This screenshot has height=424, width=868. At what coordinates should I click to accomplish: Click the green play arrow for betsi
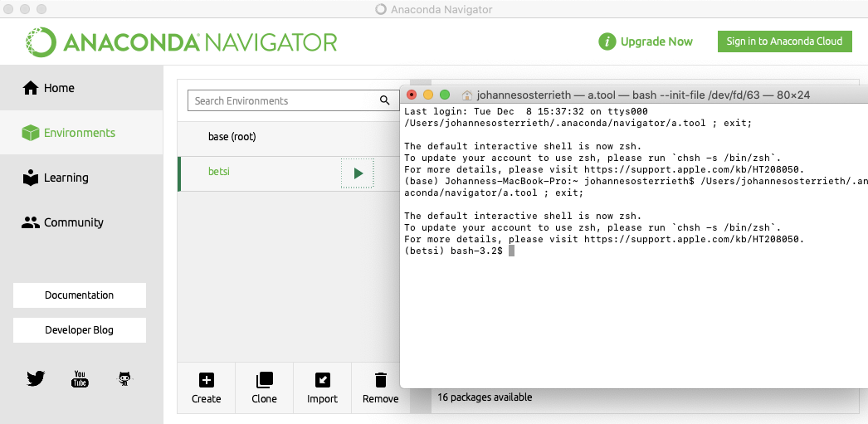coord(358,173)
